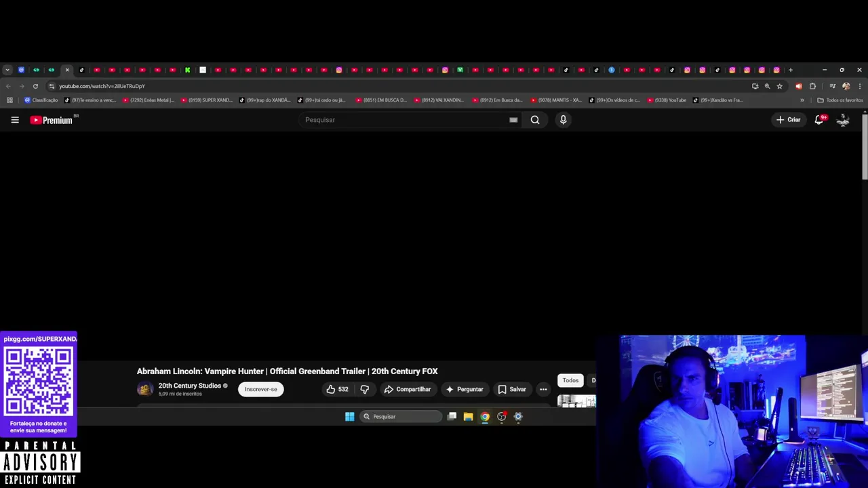Click the browser forward arrow
The width and height of the screenshot is (868, 488).
point(22,86)
